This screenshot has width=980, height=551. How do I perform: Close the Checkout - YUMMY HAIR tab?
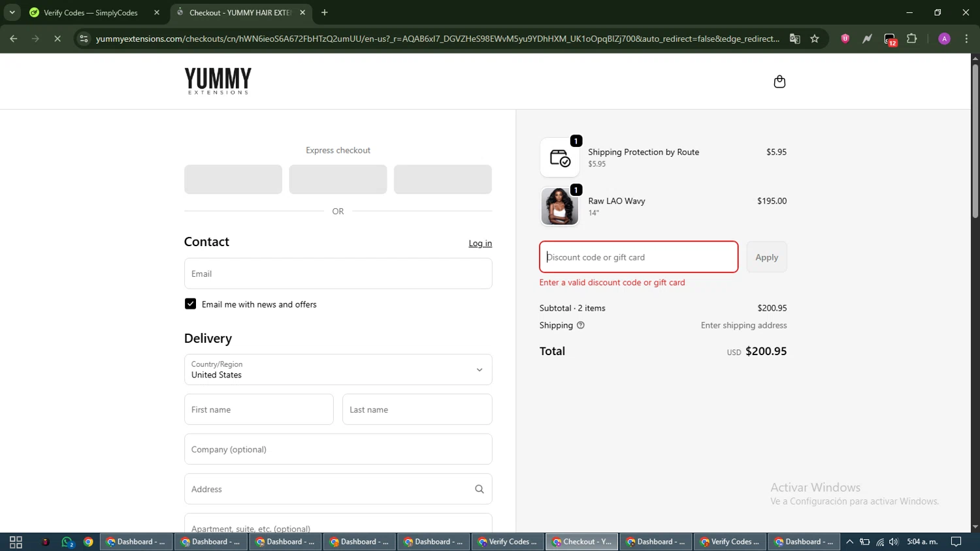pyautogui.click(x=302, y=12)
